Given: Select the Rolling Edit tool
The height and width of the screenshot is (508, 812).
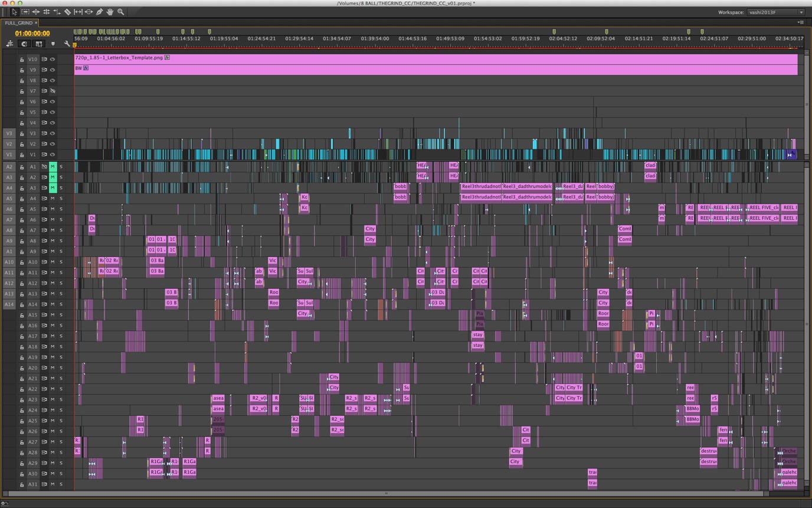Looking at the screenshot, I should [47, 12].
